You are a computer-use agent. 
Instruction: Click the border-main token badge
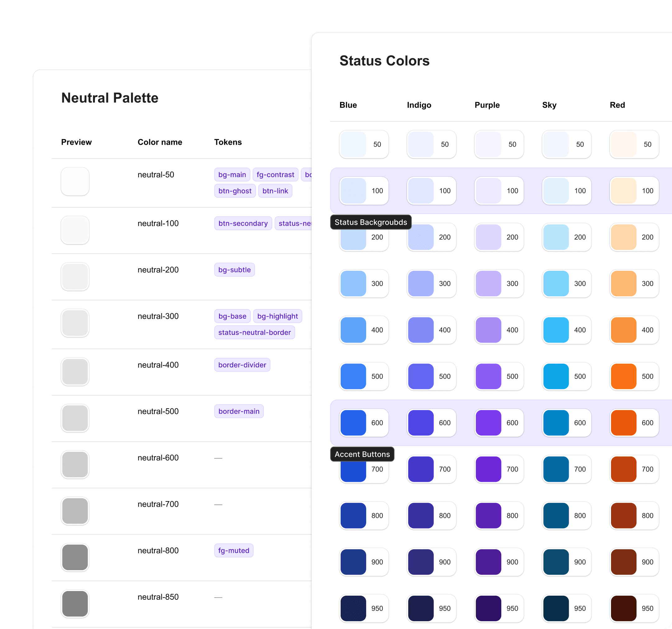pos(239,411)
